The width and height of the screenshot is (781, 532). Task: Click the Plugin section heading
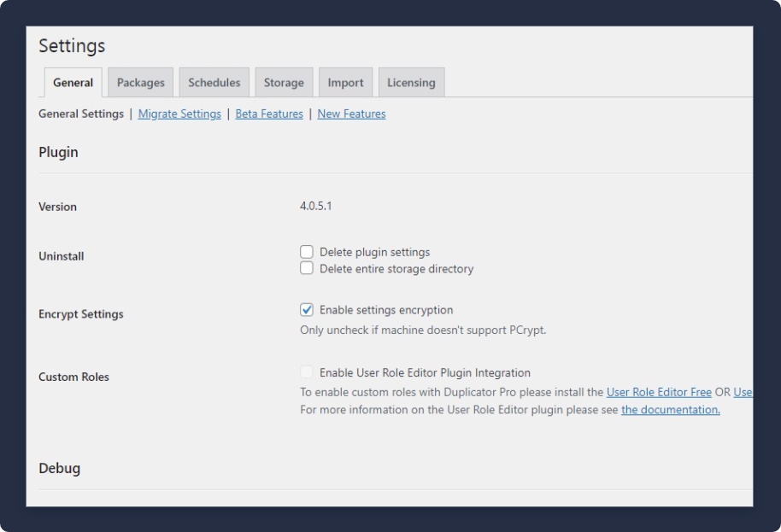click(x=58, y=152)
